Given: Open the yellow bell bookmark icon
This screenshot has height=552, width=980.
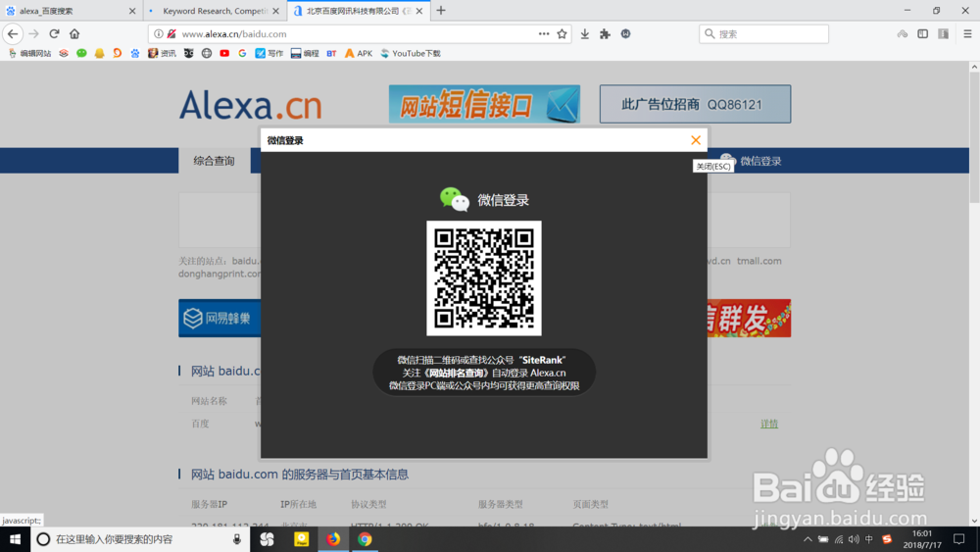Looking at the screenshot, I should (99, 53).
